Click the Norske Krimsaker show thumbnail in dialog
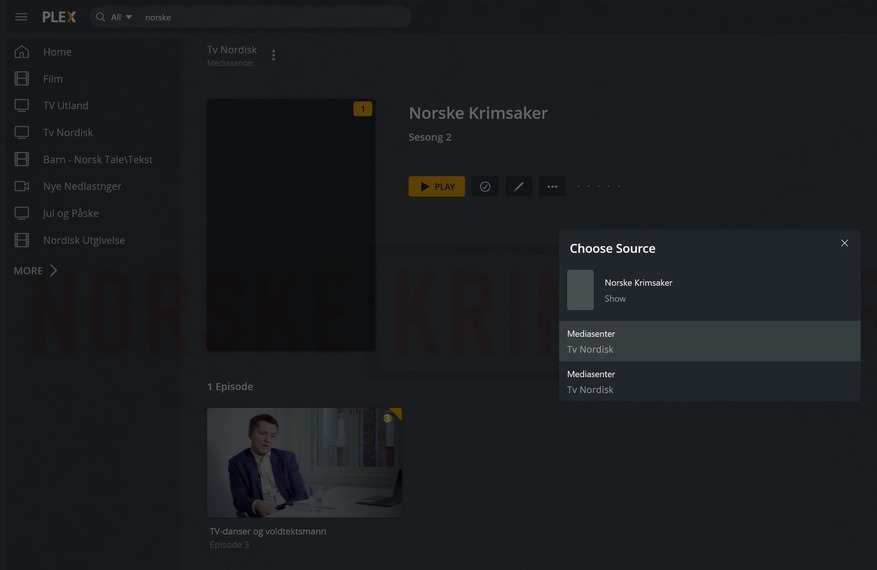Screen dimensions: 877x570 point(581,290)
